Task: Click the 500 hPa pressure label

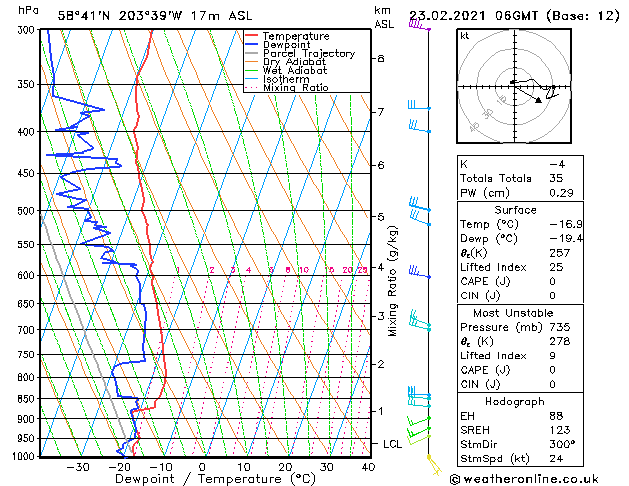Action: pos(27,211)
